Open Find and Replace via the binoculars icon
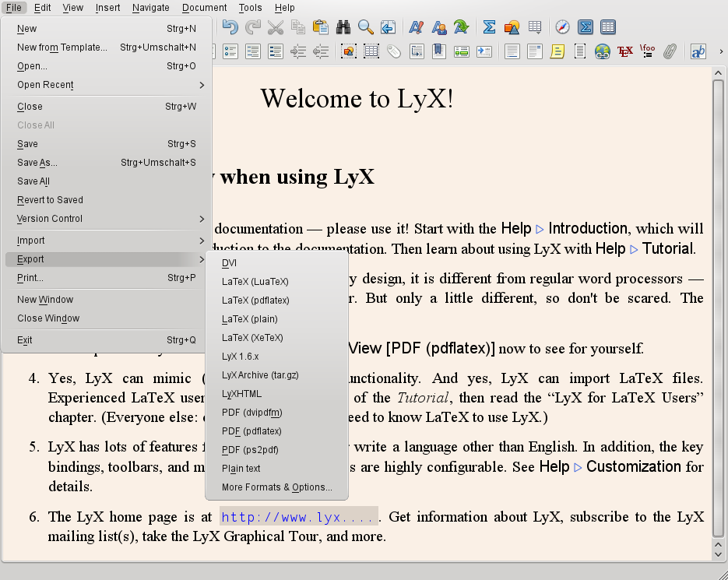 (343, 27)
